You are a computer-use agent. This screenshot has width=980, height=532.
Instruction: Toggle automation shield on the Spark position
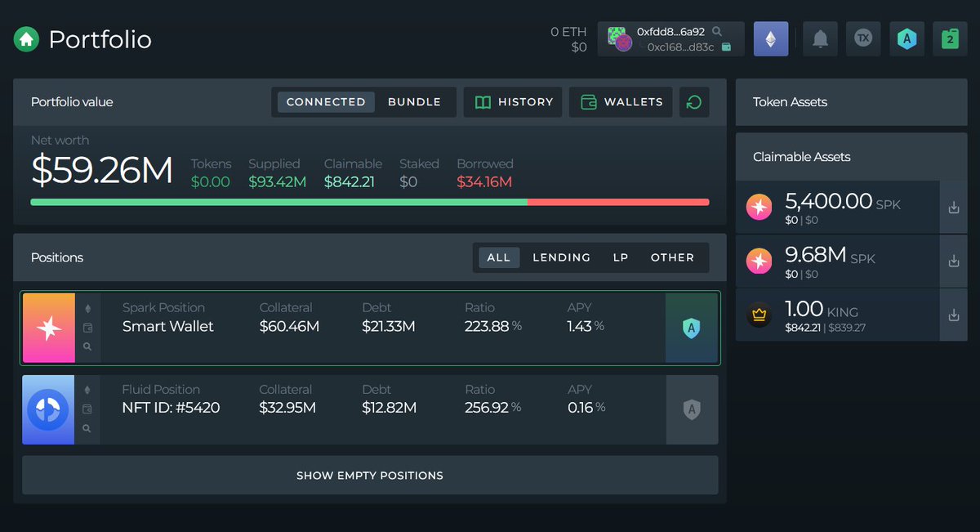click(692, 327)
